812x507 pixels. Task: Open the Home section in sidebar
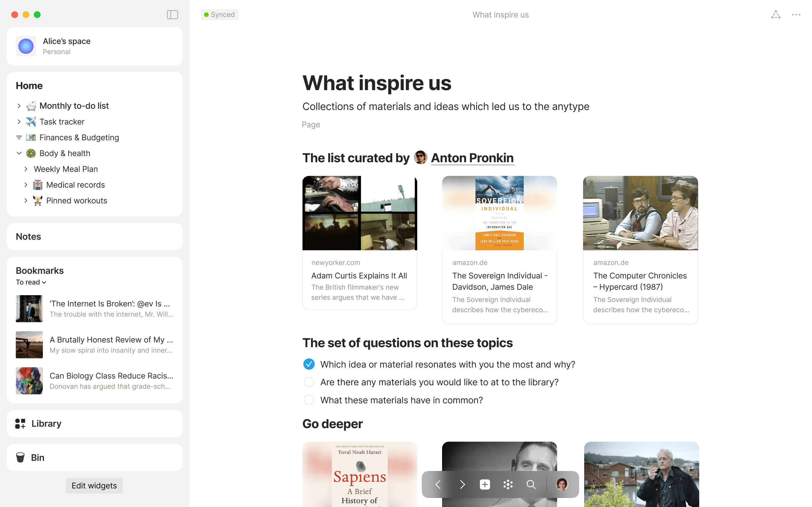click(x=29, y=85)
